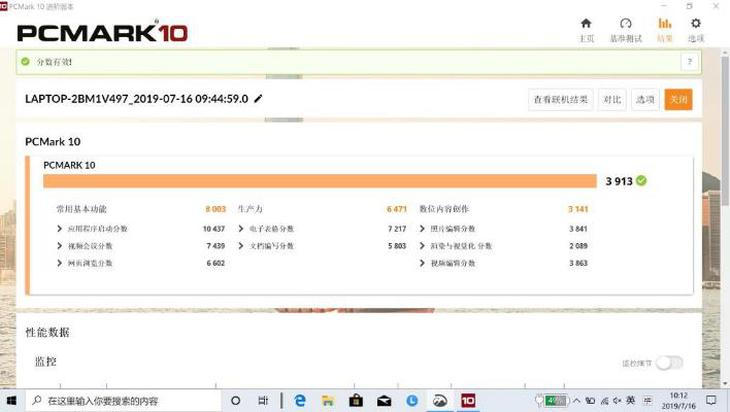Click the question mark help button

690,61
